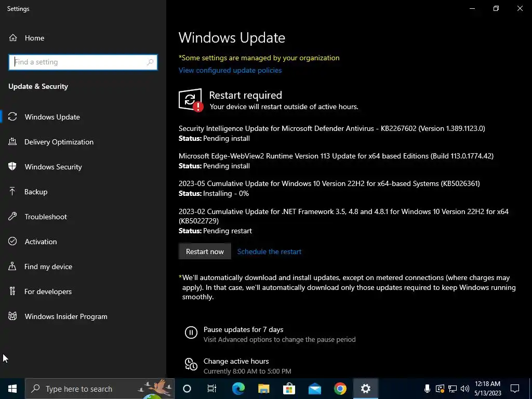Click the taskbar clock showing 12:18 AM

(487, 389)
